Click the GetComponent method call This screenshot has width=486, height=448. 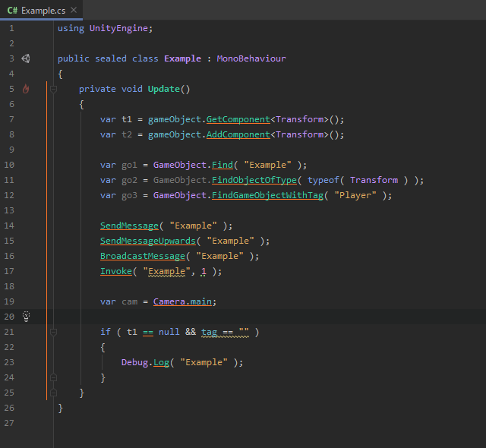pos(238,119)
